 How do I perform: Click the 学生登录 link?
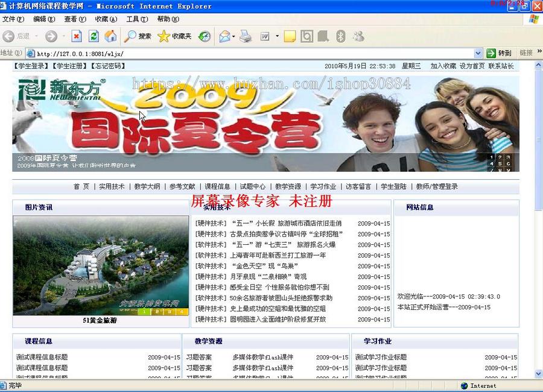click(x=31, y=66)
